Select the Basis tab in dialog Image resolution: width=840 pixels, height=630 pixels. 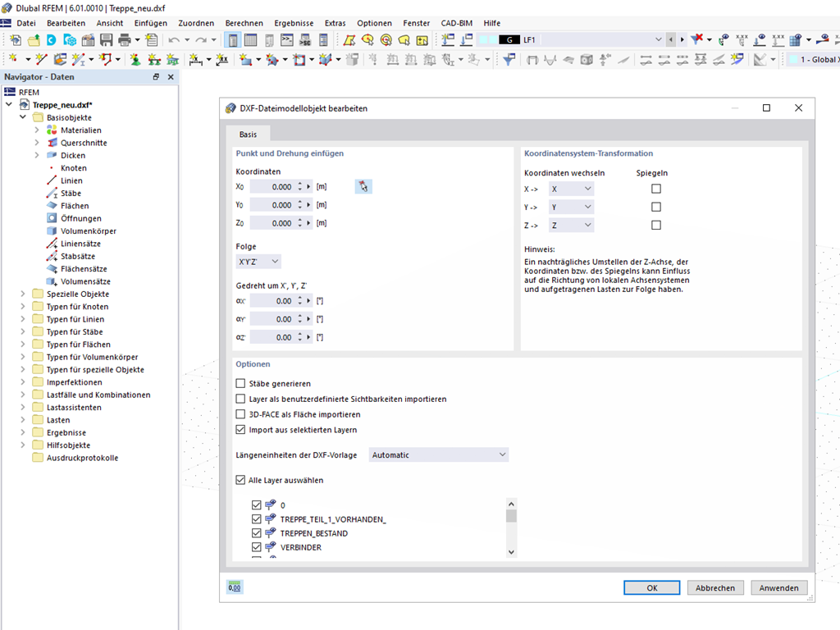248,134
